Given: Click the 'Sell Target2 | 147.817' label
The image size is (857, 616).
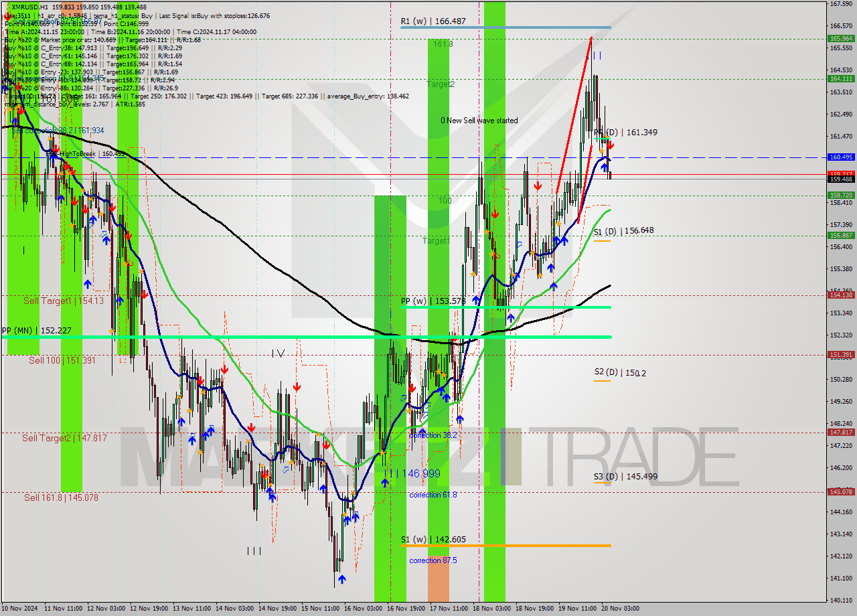Looking at the screenshot, I should coord(64,438).
